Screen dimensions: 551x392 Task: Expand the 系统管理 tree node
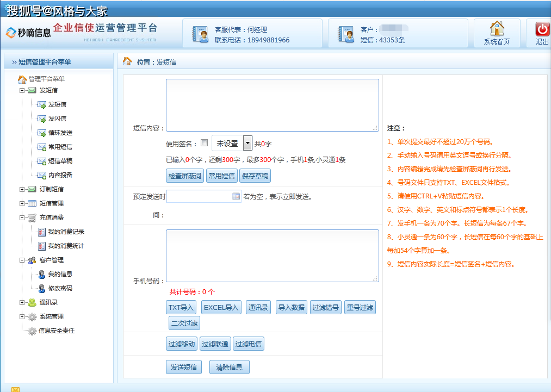coord(22,317)
